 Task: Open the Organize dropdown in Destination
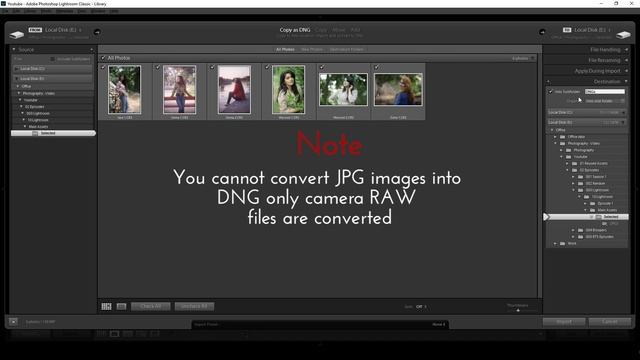[x=605, y=101]
